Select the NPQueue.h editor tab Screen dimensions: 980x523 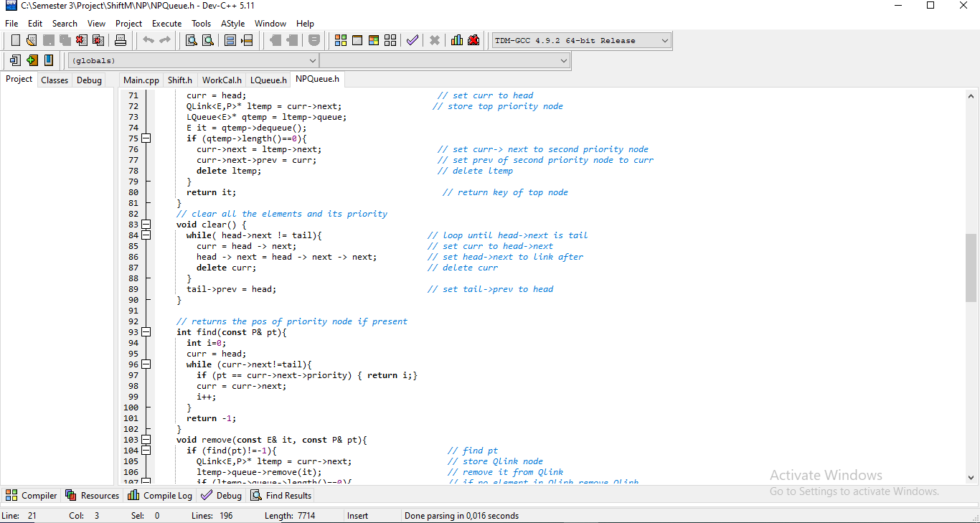coord(317,79)
